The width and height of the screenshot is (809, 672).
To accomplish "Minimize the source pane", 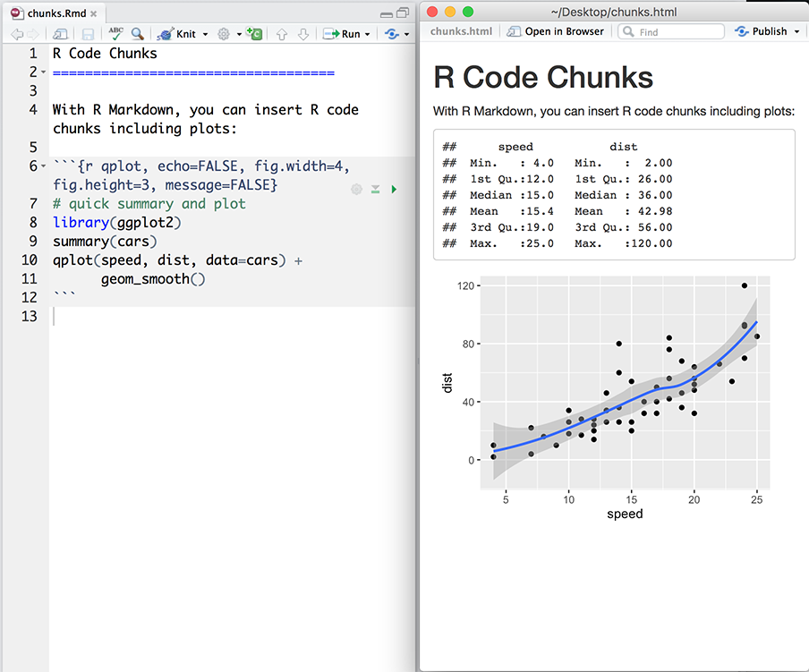I will tap(387, 14).
